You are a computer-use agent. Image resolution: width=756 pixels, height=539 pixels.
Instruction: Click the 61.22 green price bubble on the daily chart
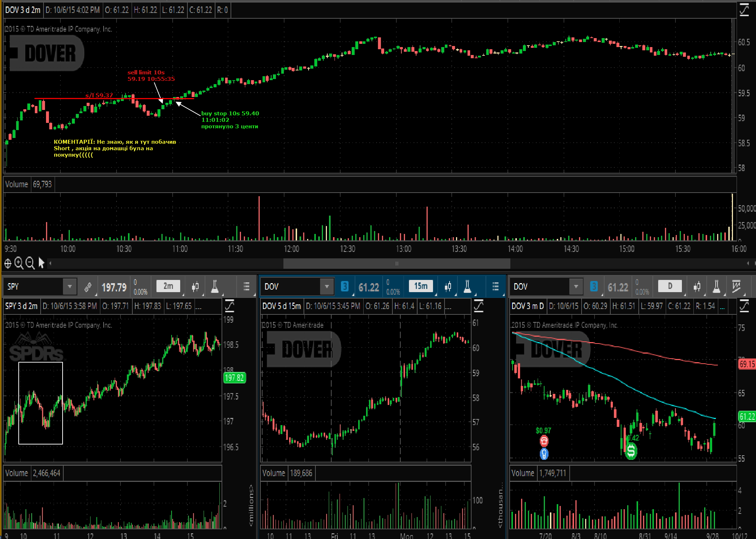[747, 416]
